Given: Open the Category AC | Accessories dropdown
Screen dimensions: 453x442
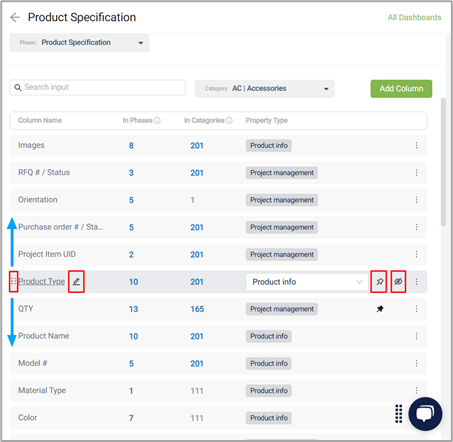Looking at the screenshot, I should [265, 89].
